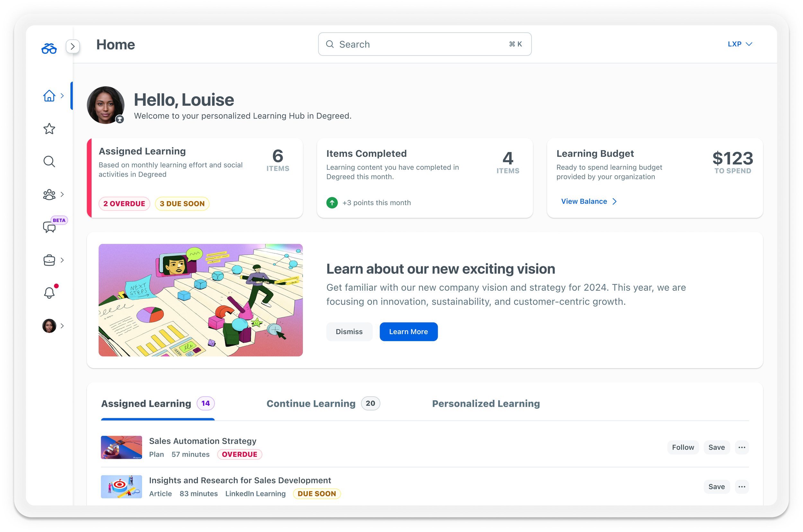803x532 pixels.
Task: Follow the Sales Automation Strategy plan
Action: tap(683, 447)
